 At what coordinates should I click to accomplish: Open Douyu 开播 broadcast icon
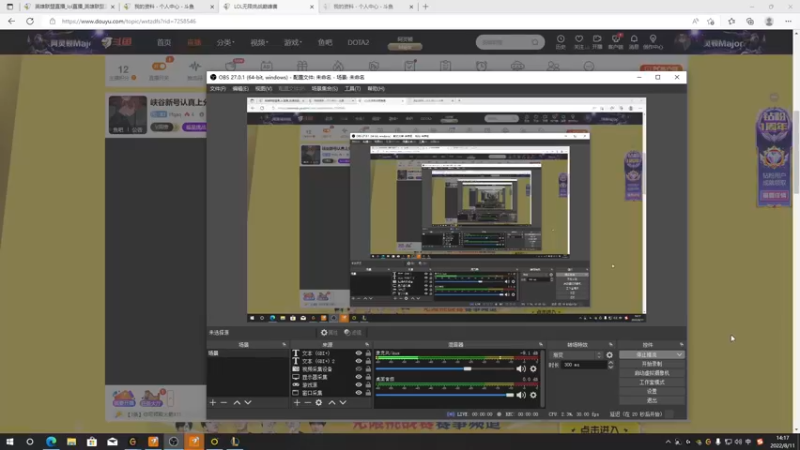[597, 42]
